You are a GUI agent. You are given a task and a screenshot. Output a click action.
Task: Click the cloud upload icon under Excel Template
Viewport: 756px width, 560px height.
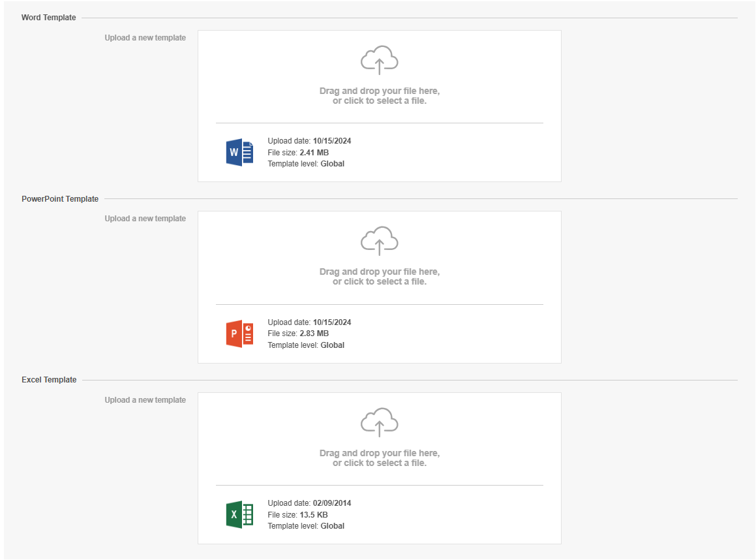click(x=379, y=422)
